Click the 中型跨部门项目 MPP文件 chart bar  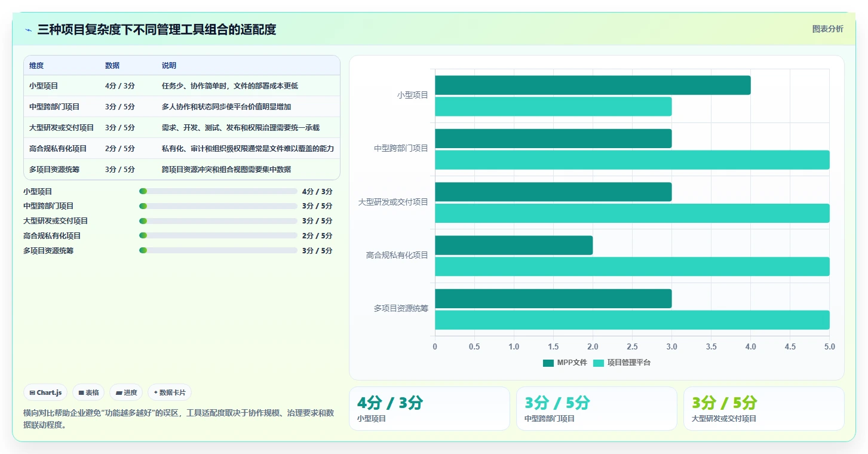[x=553, y=139]
